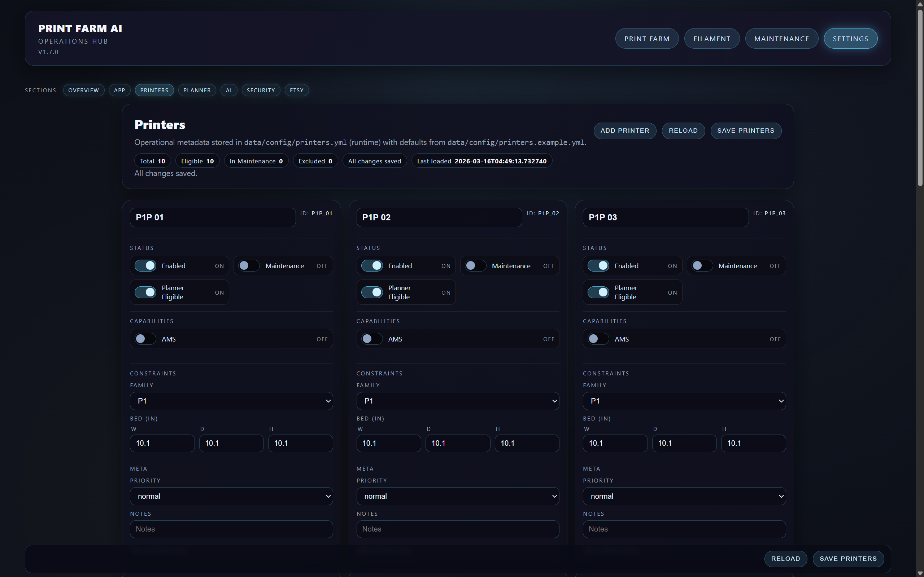Toggle Maintenance on for P1P 03
The width and height of the screenshot is (924, 577).
(x=702, y=266)
